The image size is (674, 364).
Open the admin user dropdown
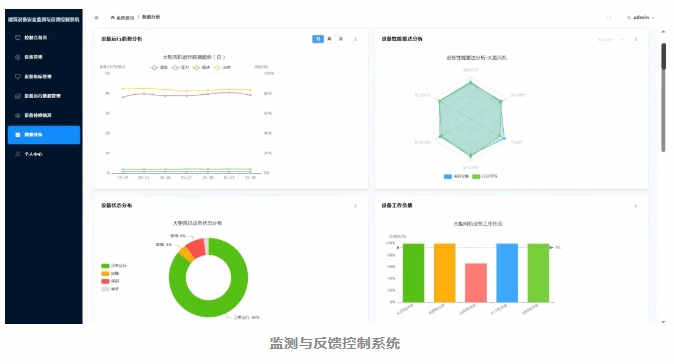(640, 18)
